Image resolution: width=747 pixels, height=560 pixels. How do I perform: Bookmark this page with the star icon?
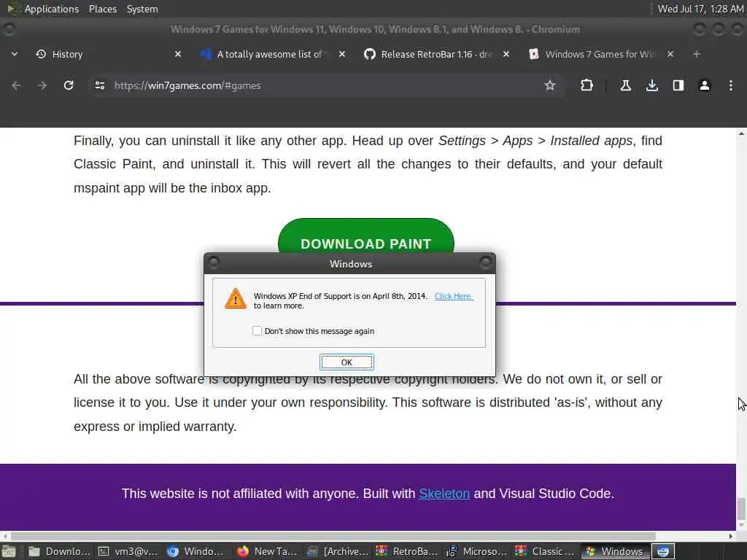tap(550, 86)
